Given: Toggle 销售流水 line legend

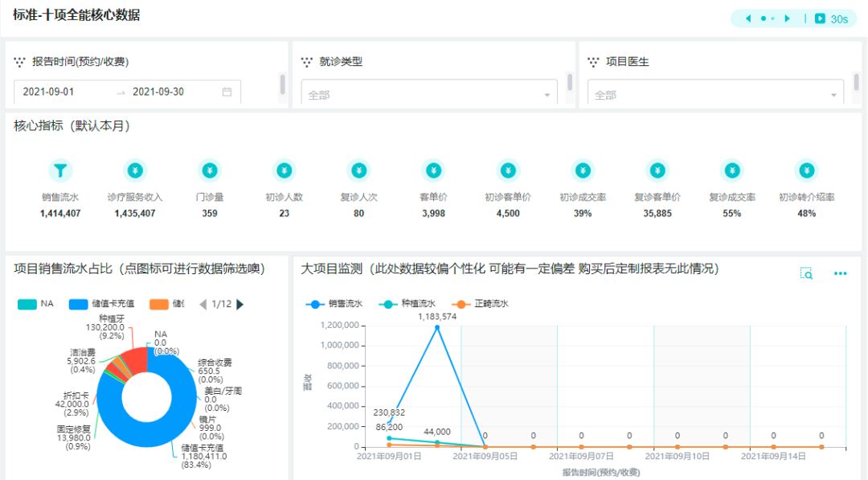Looking at the screenshot, I should (334, 304).
